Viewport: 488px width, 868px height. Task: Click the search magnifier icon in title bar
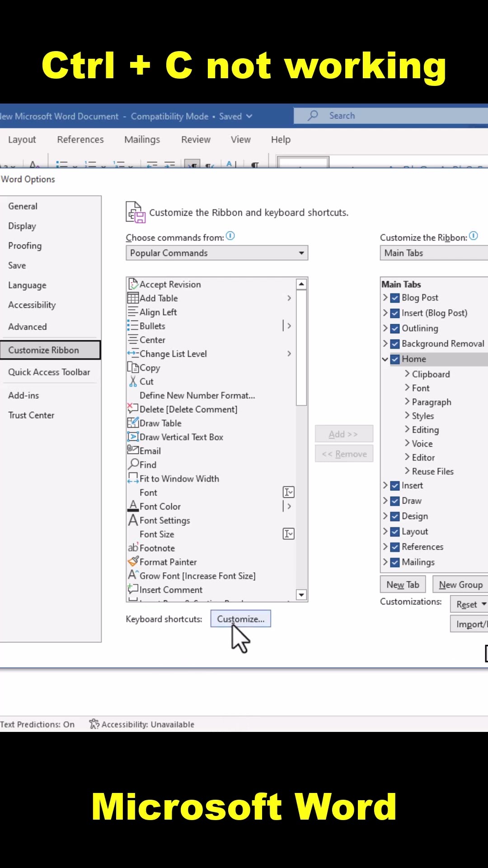(313, 115)
